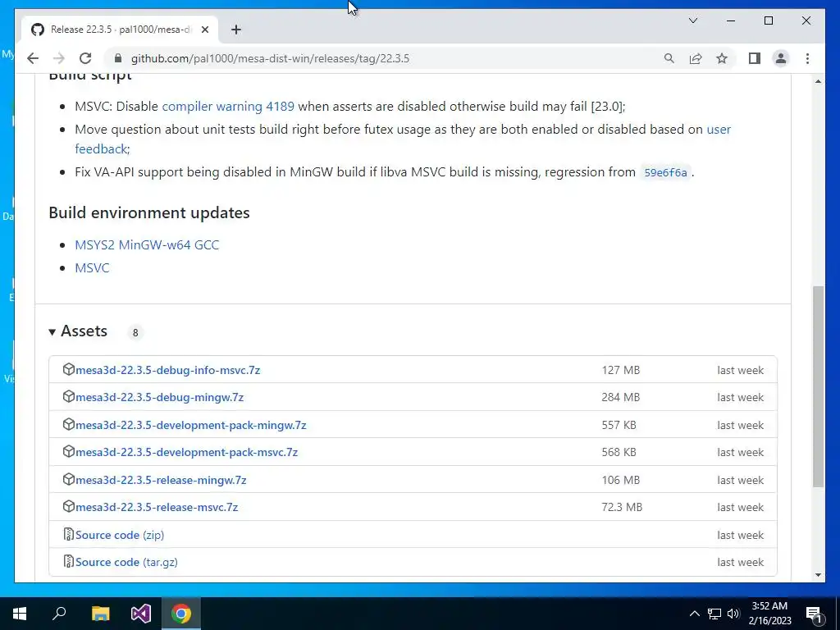840x630 pixels.
Task: Open a new browser tab
Action: pyautogui.click(x=235, y=30)
